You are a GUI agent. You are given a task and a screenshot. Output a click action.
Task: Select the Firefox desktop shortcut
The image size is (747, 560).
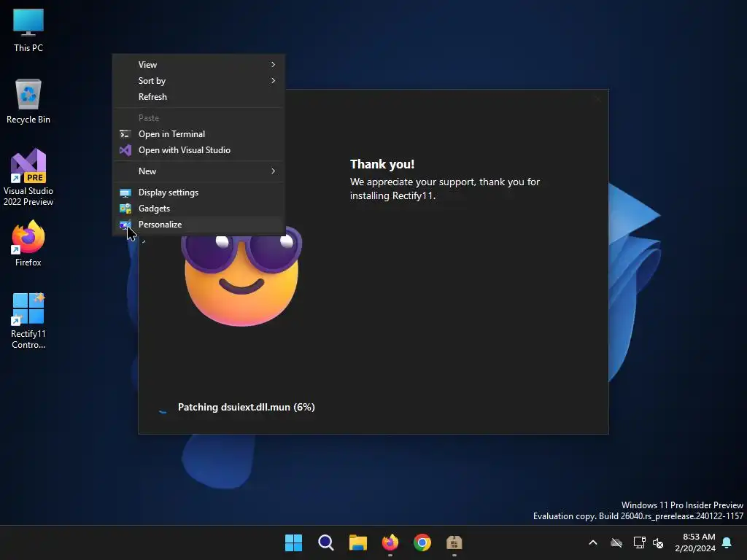(28, 244)
